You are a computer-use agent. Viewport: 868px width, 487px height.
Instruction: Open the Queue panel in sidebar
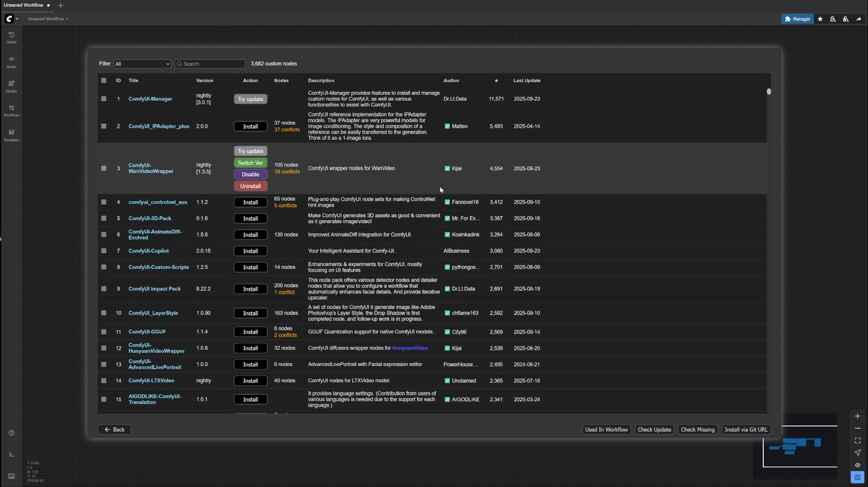(x=11, y=37)
